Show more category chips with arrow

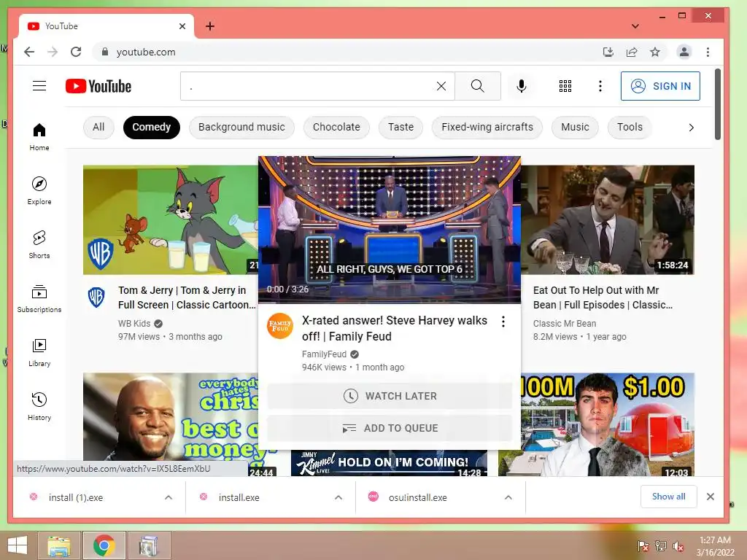pos(692,127)
